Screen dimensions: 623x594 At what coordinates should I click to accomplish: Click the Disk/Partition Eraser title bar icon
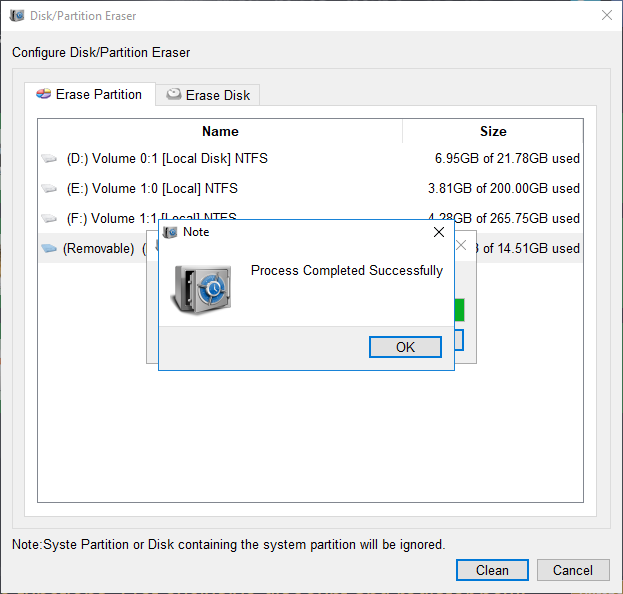click(17, 16)
